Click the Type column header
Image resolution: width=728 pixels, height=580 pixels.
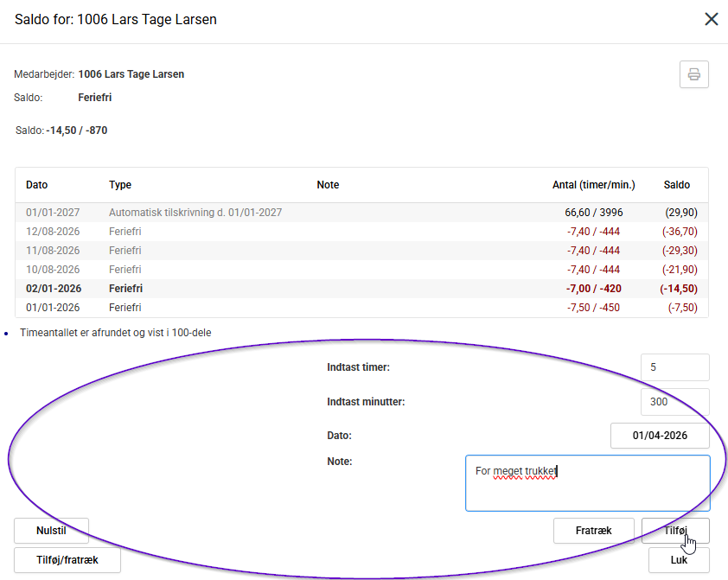pos(120,185)
